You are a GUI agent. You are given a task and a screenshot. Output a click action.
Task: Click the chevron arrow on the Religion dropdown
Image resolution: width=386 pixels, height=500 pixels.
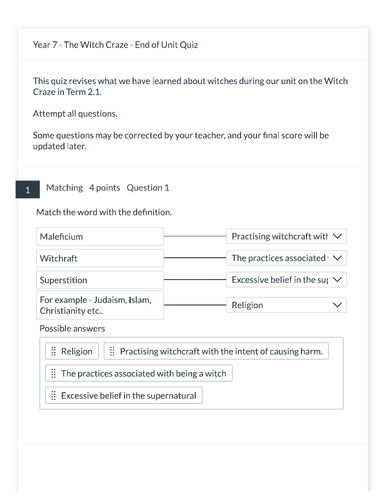tap(337, 305)
